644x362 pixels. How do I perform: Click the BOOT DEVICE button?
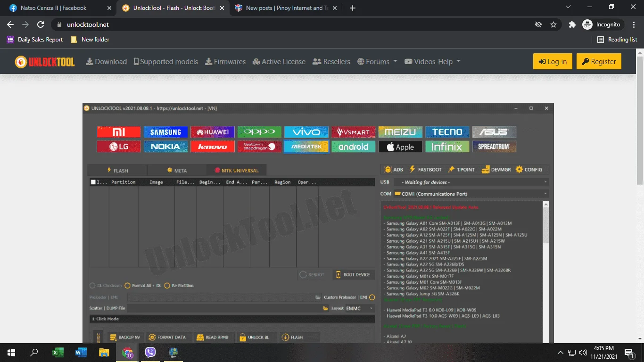point(354,275)
